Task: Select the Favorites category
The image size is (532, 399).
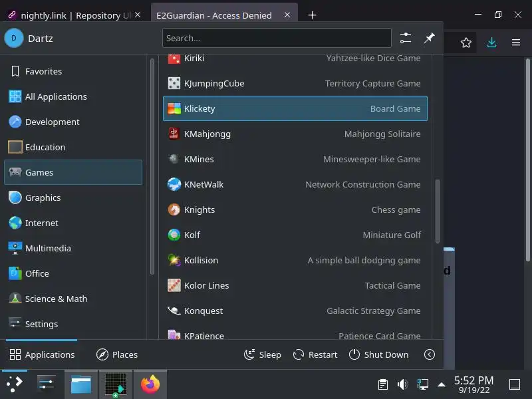Action: coord(73,71)
